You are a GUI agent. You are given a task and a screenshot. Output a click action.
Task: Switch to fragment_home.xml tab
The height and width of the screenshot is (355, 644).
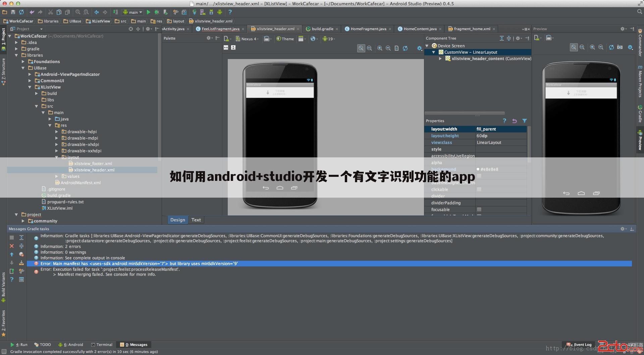pos(472,29)
